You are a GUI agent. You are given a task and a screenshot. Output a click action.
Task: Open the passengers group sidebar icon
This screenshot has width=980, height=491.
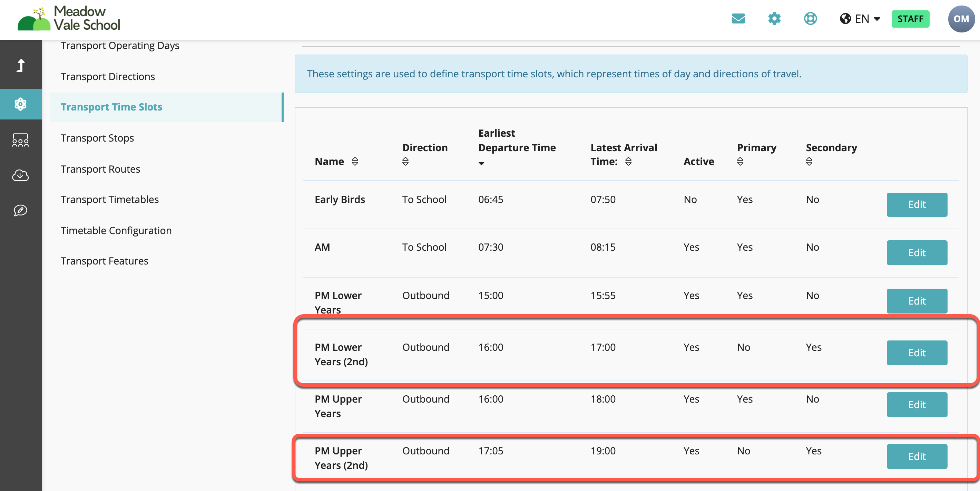click(x=21, y=140)
